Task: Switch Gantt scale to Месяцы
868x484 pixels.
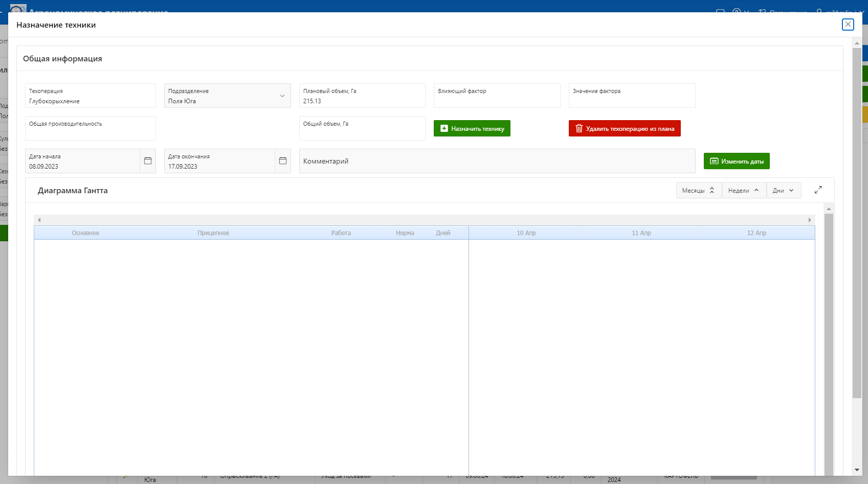Action: point(698,191)
